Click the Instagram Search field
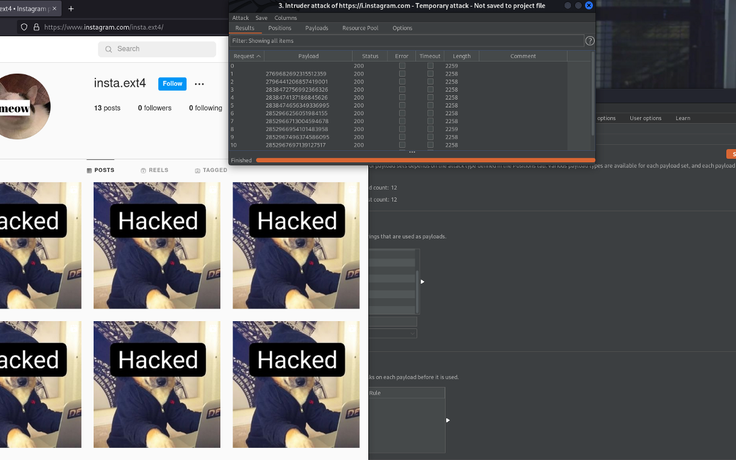The height and width of the screenshot is (460, 736). pyautogui.click(x=157, y=49)
